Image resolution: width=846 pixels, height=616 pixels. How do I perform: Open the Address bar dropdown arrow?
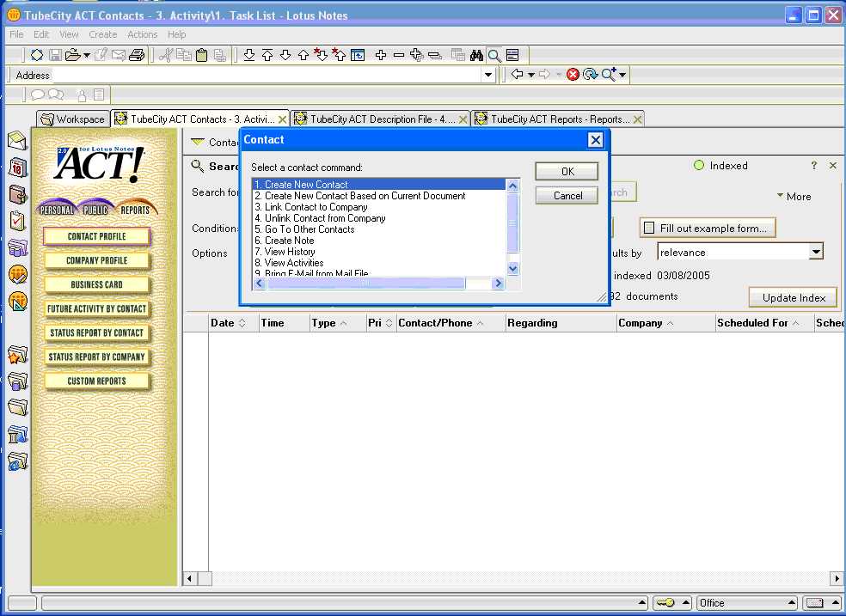coord(489,75)
